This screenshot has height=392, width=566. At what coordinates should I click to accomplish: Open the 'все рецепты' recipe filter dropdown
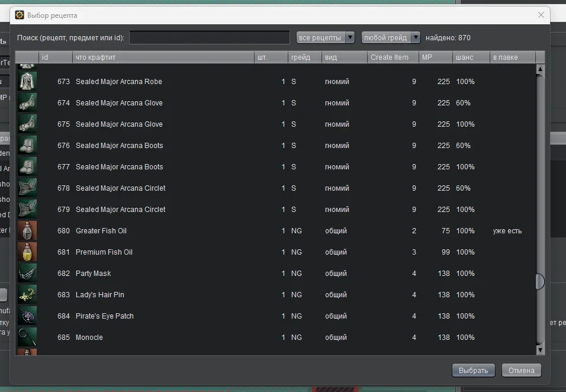pos(326,37)
